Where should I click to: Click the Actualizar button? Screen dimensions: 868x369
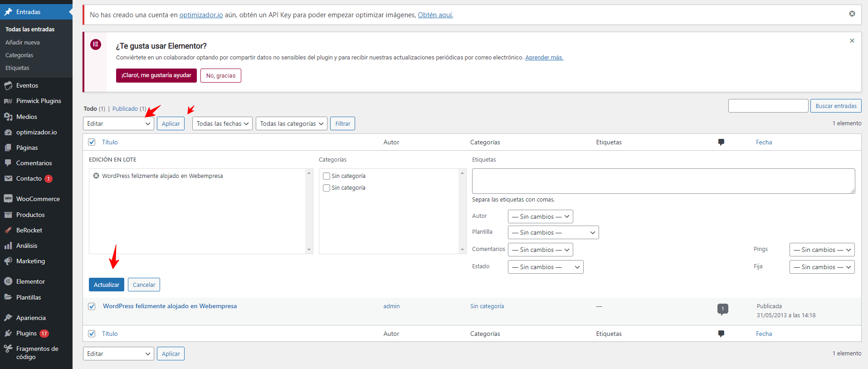point(107,285)
